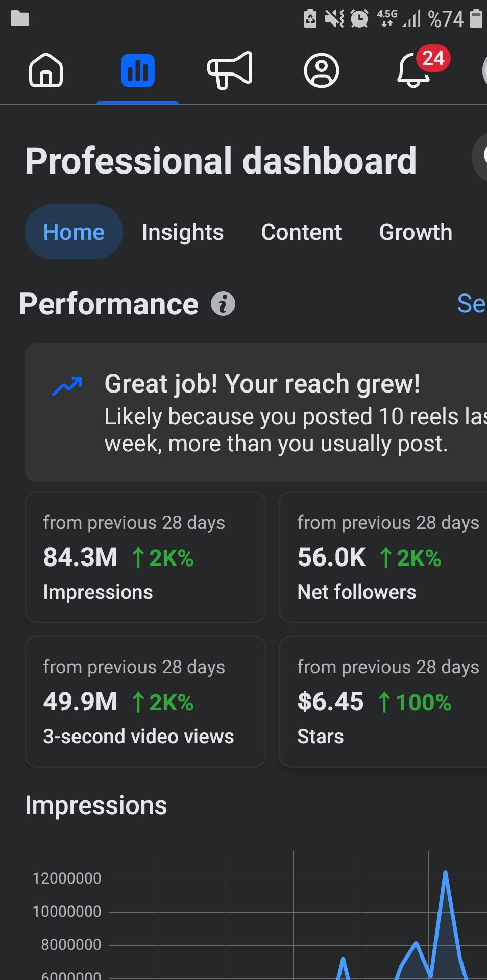Open the 84.3M Impressions card

pyautogui.click(x=145, y=557)
